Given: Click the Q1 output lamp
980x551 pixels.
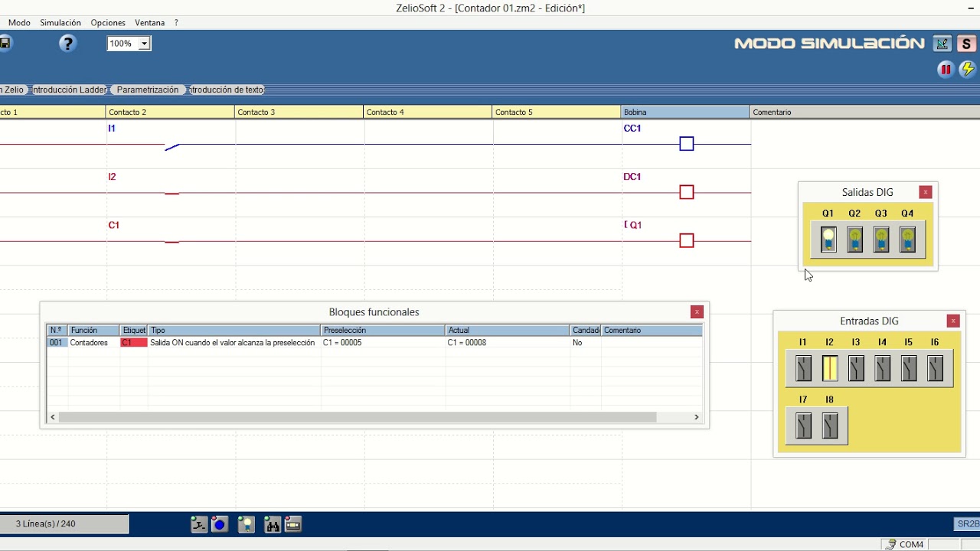Looking at the screenshot, I should [x=828, y=239].
